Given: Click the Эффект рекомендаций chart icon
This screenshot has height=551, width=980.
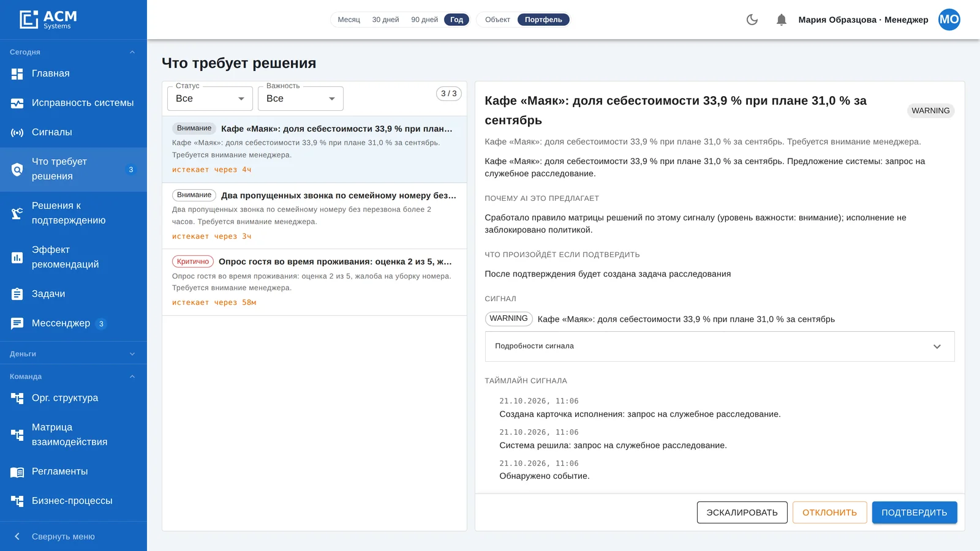Looking at the screenshot, I should point(17,257).
